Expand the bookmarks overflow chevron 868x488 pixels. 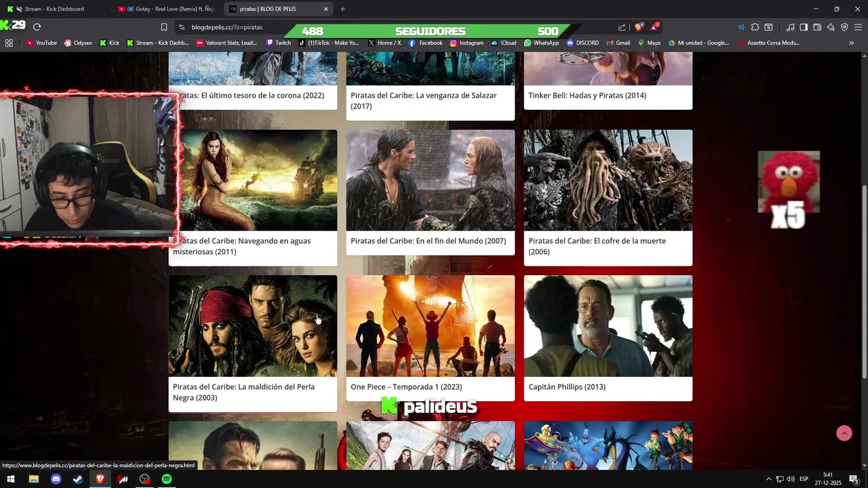(x=852, y=43)
